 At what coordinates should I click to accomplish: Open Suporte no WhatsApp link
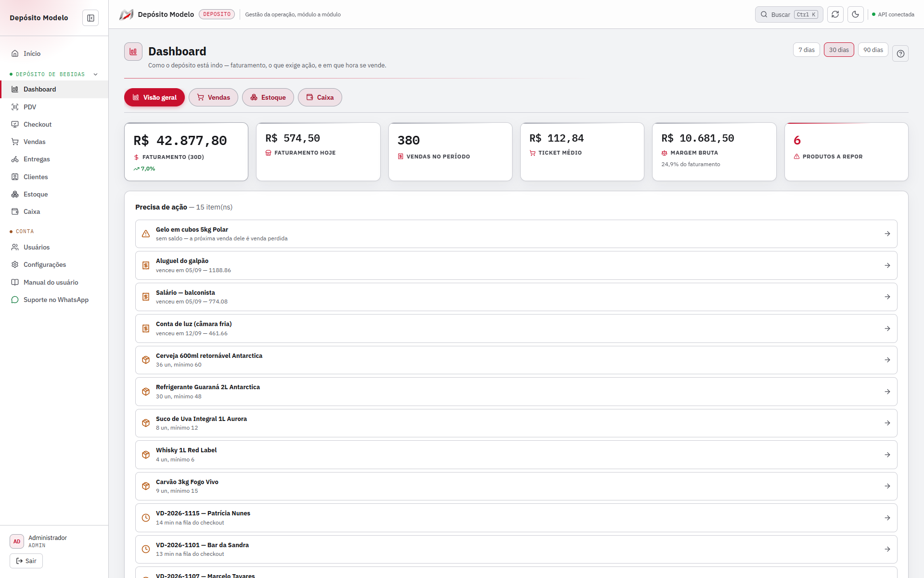[x=54, y=300]
